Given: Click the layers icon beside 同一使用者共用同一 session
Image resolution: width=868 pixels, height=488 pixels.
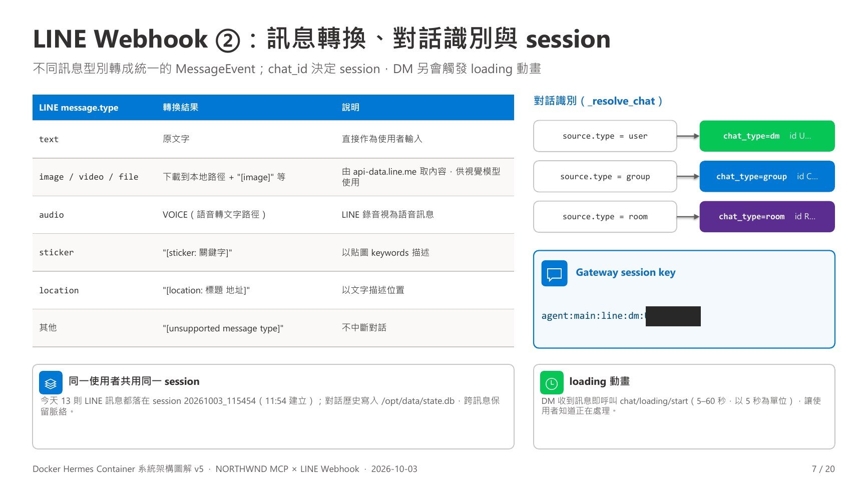Looking at the screenshot, I should pos(51,383).
